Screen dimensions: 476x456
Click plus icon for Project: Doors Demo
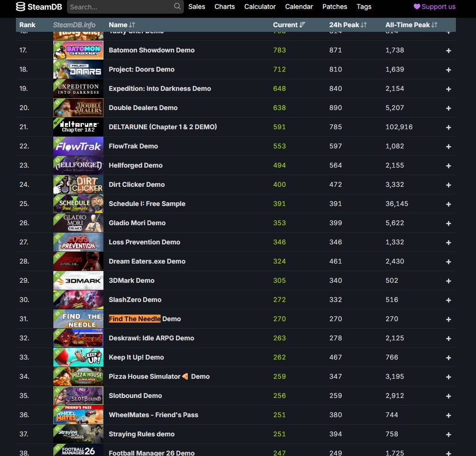click(x=448, y=70)
